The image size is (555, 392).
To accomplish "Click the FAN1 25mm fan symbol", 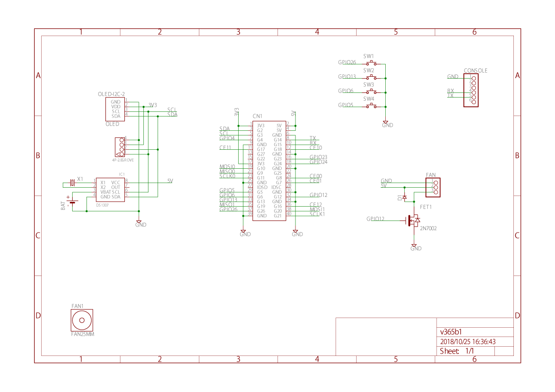I will click(82, 320).
